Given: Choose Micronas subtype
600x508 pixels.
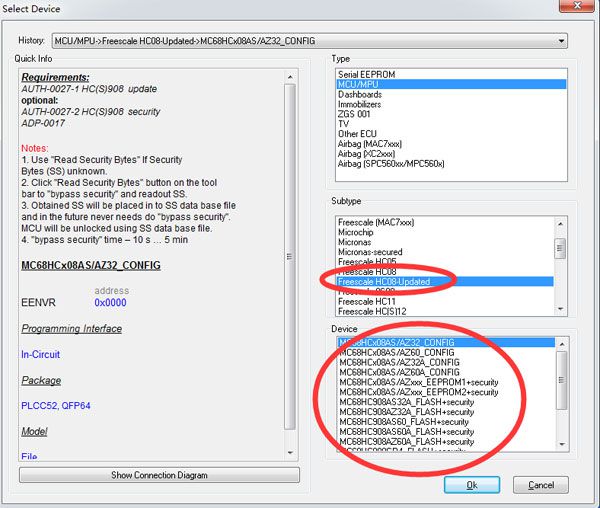Looking at the screenshot, I should tap(445, 242).
